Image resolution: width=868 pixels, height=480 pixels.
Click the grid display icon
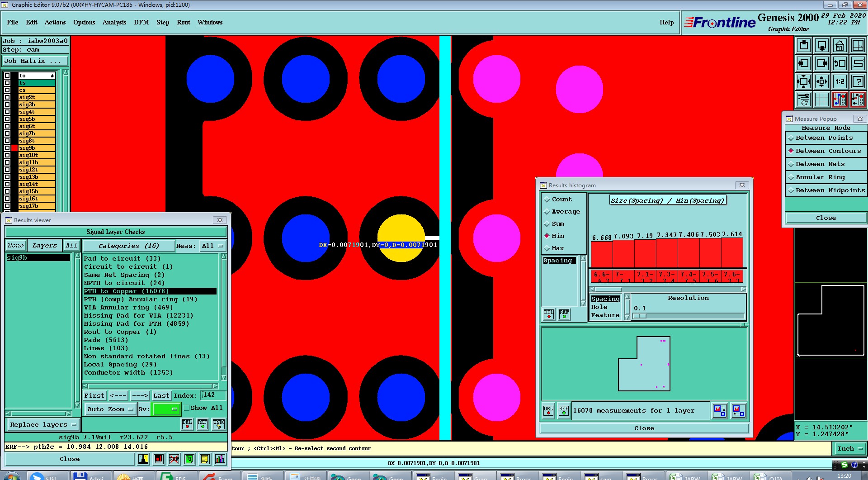[822, 100]
